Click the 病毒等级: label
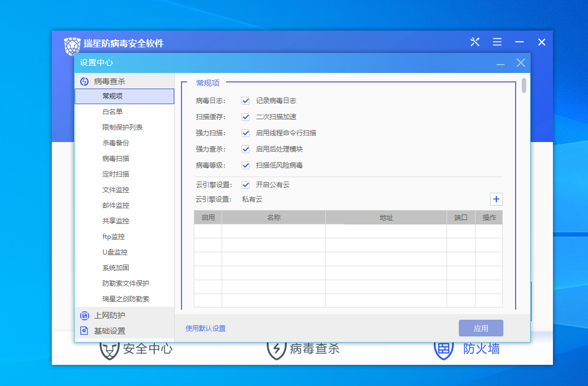588x386 pixels. click(x=210, y=165)
